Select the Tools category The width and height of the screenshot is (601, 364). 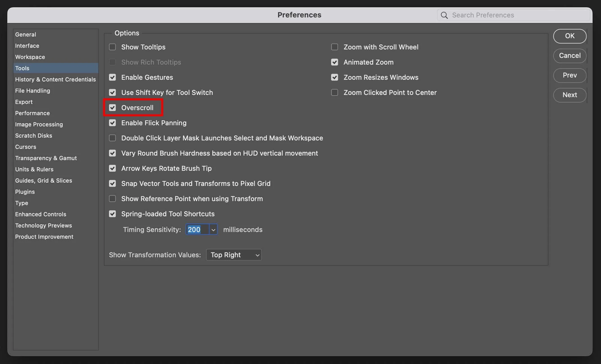point(56,68)
